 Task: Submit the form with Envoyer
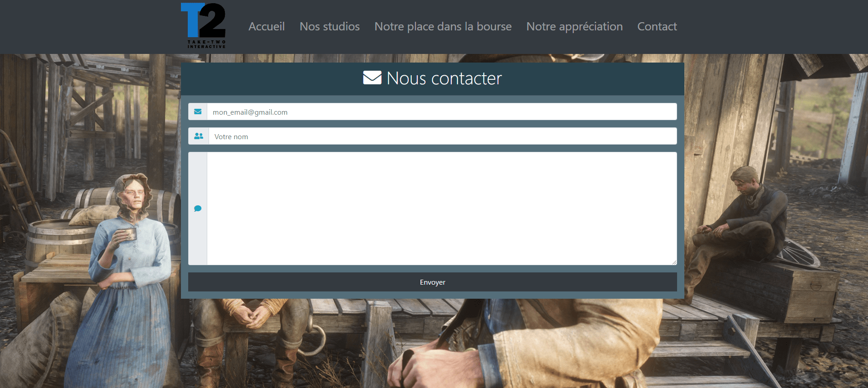pos(433,282)
